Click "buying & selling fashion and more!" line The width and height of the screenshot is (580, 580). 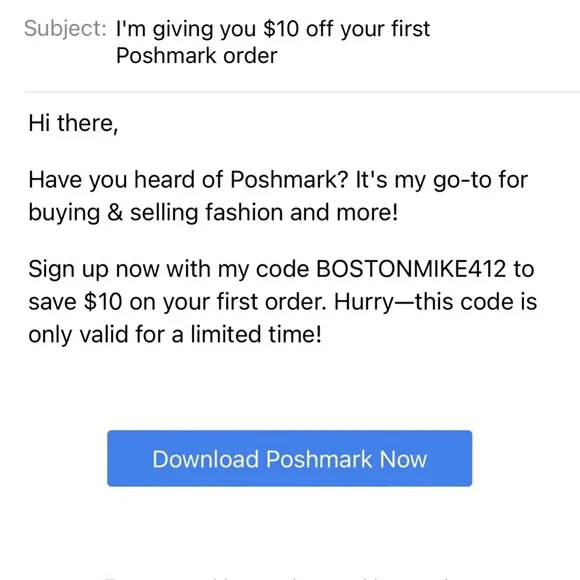click(213, 213)
